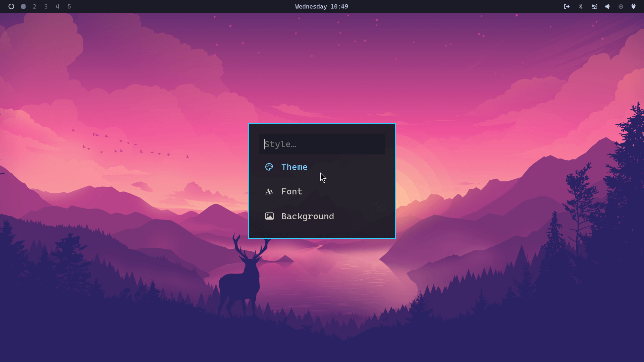Click the circular launcher icon in top bar
Viewport: 644px width, 362px height.
pyautogui.click(x=11, y=6)
